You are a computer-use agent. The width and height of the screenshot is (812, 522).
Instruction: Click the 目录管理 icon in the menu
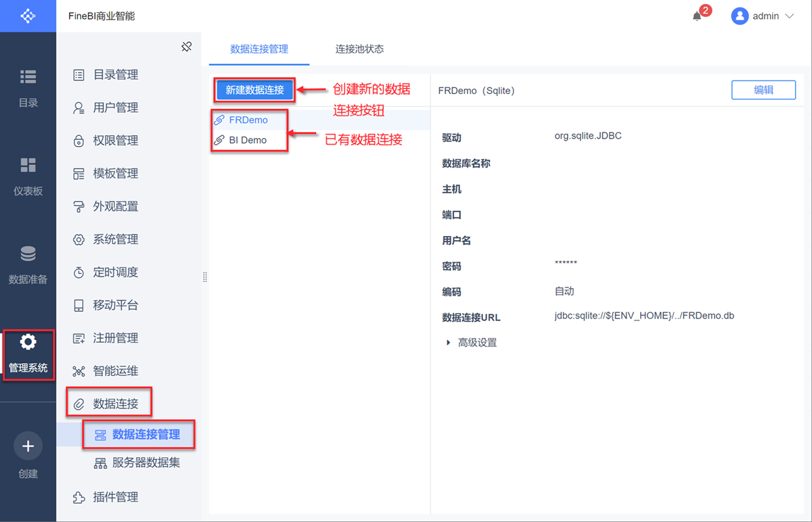79,75
